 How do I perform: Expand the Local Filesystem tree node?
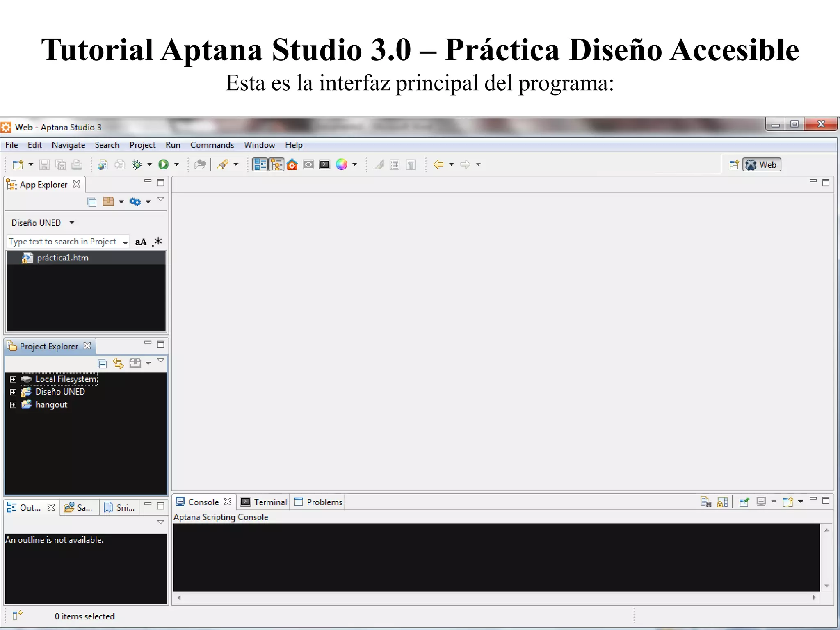click(13, 379)
